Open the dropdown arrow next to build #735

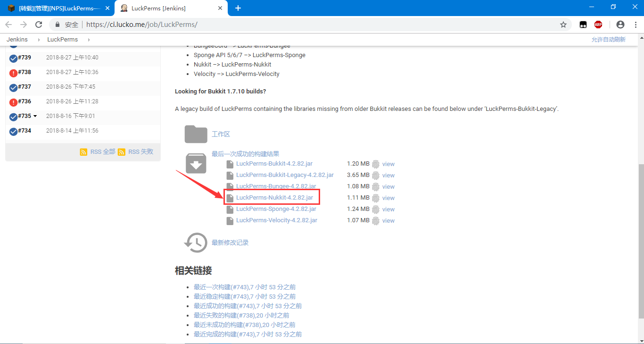click(35, 116)
